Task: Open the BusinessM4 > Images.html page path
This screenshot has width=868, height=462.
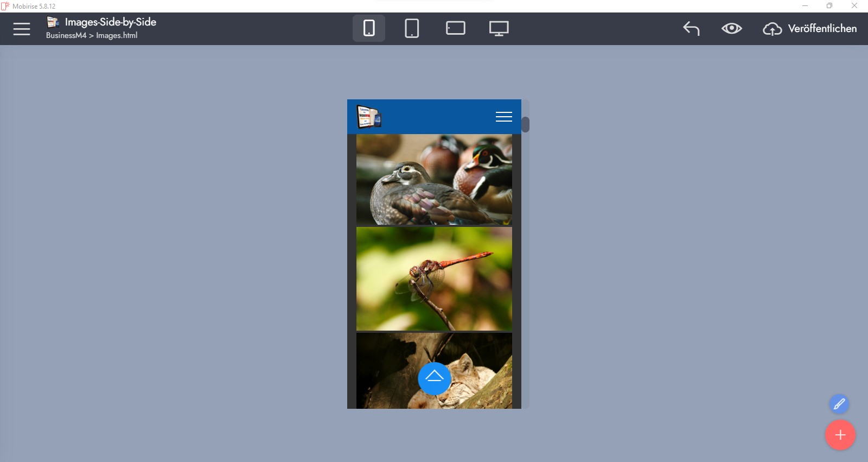Action: 92,35
